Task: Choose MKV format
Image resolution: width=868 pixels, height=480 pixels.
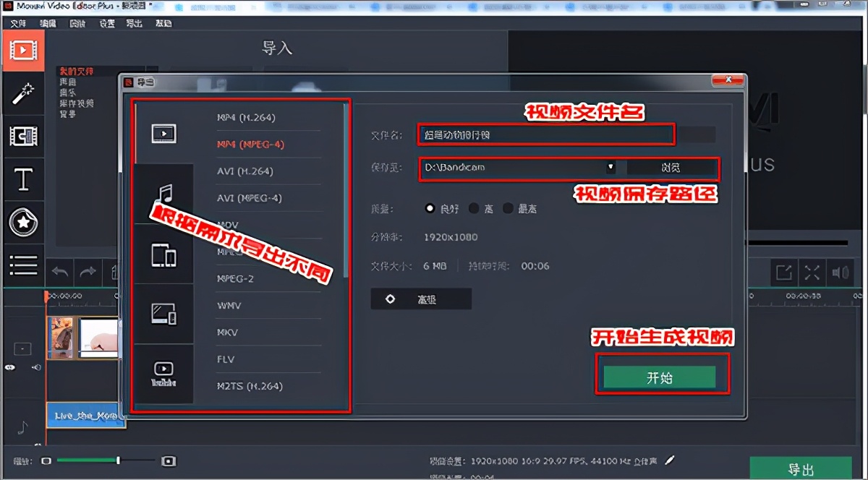Action: [227, 333]
